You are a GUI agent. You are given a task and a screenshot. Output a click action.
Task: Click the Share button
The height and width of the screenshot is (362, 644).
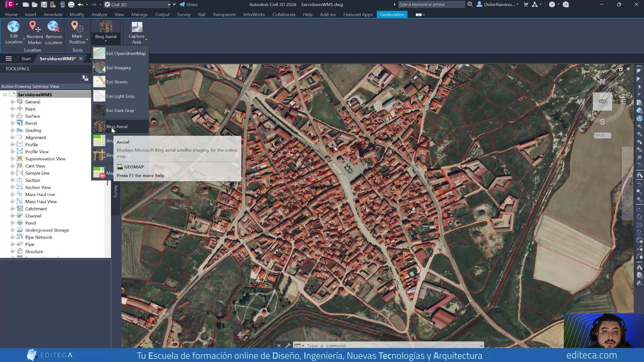pyautogui.click(x=188, y=4)
